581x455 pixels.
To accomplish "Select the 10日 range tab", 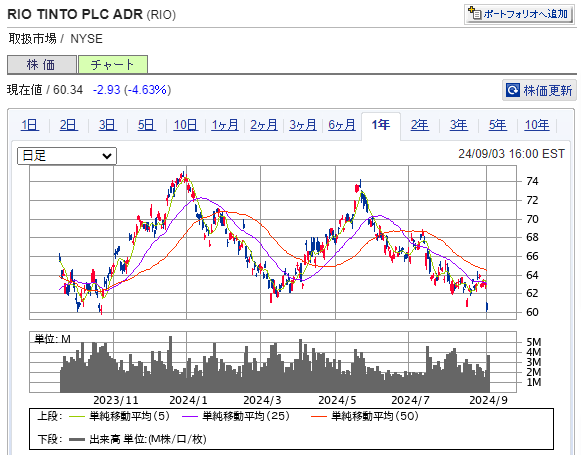I will pos(186,125).
